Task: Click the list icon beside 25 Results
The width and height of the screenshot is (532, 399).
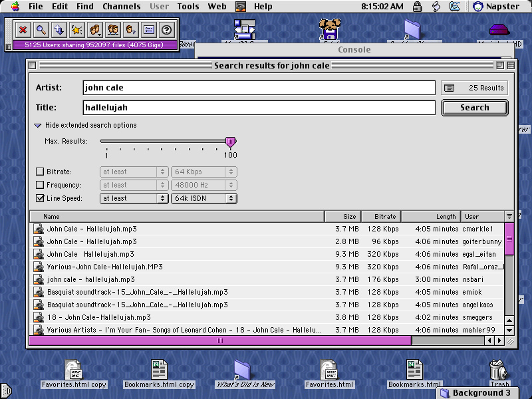Action: click(x=450, y=88)
